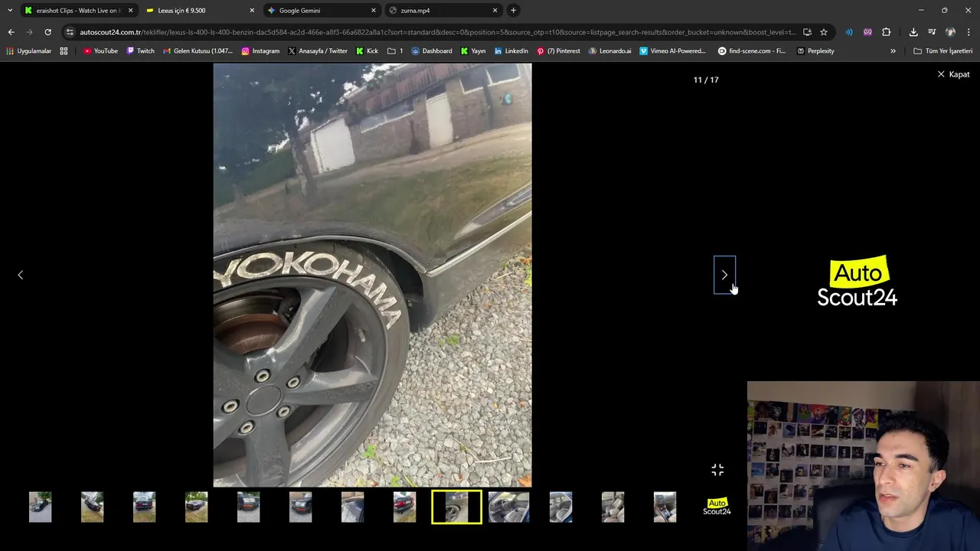The height and width of the screenshot is (551, 980).
Task: Open the YouTube bookmark
Action: coord(100,51)
